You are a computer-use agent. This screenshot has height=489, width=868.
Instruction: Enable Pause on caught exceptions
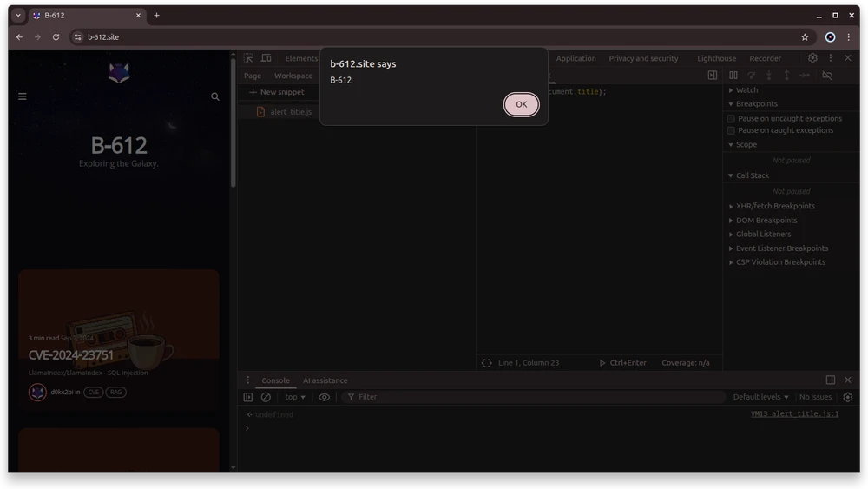point(731,130)
